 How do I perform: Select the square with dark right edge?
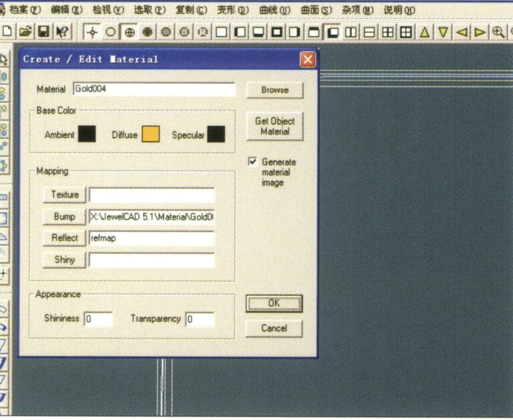click(295, 32)
